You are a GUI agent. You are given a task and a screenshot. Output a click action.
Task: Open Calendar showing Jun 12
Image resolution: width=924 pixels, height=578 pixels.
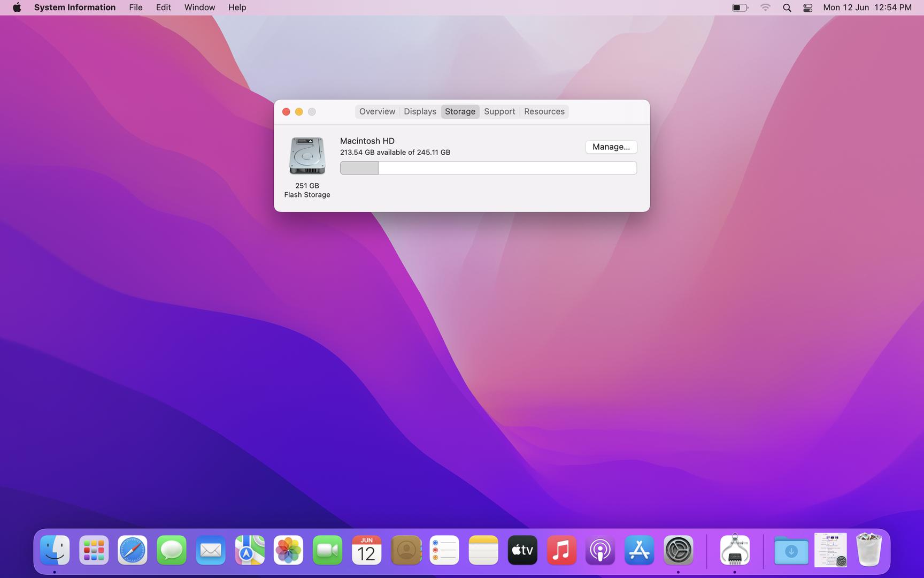[x=366, y=550]
